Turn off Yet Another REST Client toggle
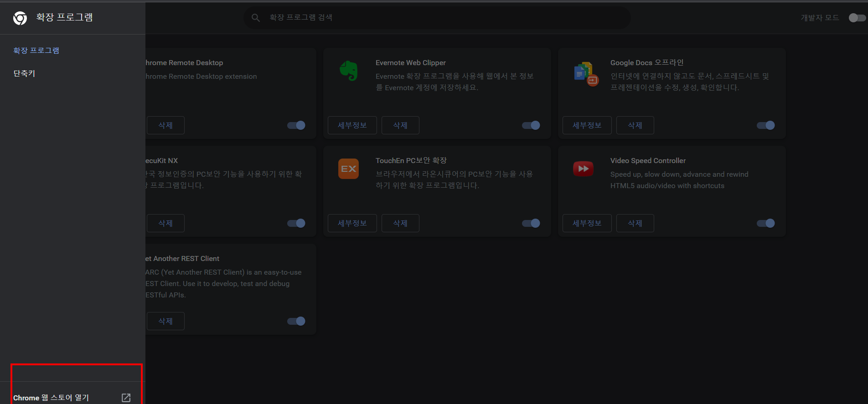 [x=296, y=321]
